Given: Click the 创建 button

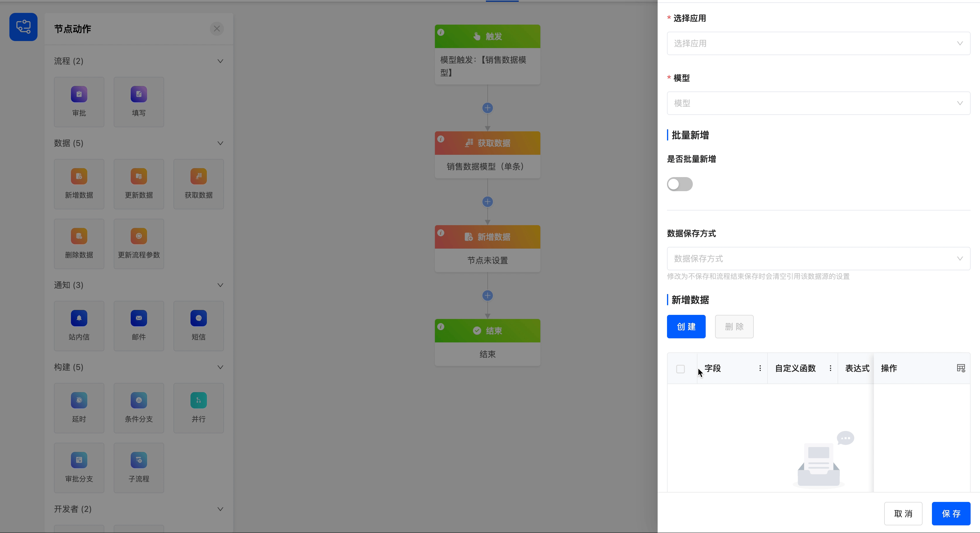Looking at the screenshot, I should point(686,327).
